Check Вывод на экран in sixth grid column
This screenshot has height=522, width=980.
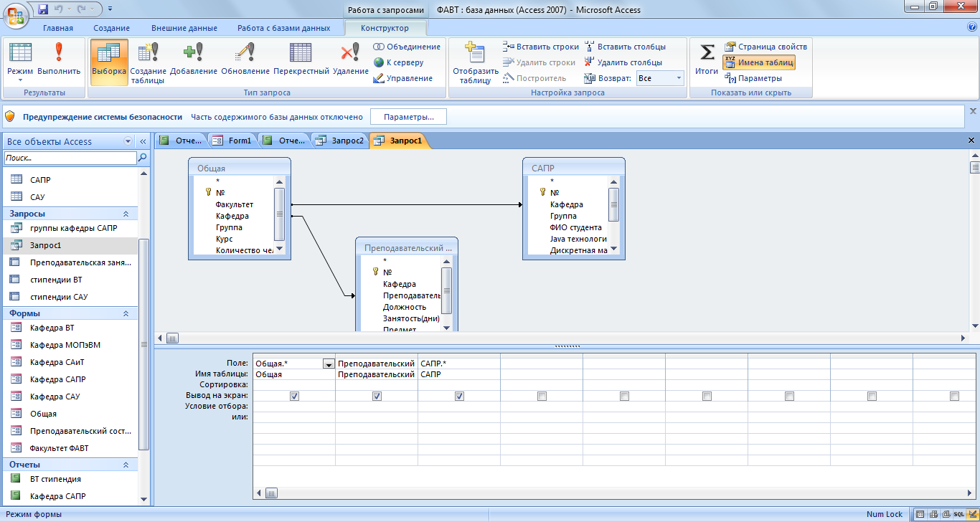[x=707, y=396]
